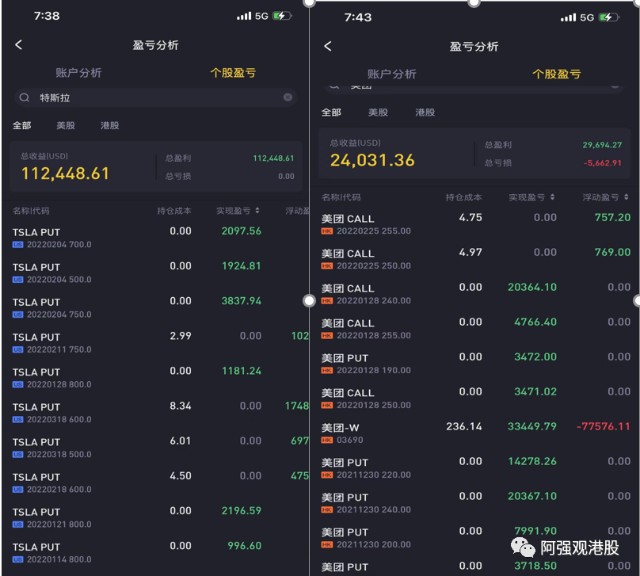Image resolution: width=640 pixels, height=576 pixels.
Task: Click 总盈利 value 29,694.27
Action: [x=602, y=145]
